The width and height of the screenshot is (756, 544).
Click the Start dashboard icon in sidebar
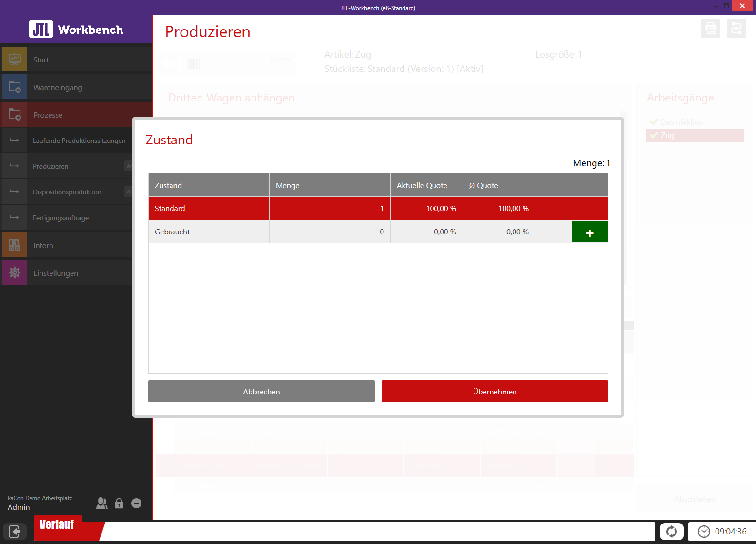tap(15, 60)
